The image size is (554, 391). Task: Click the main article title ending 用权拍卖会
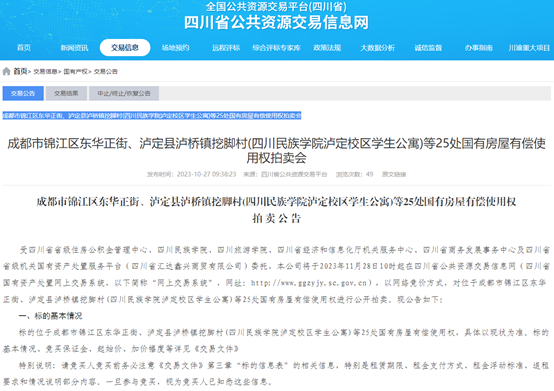coord(276,150)
